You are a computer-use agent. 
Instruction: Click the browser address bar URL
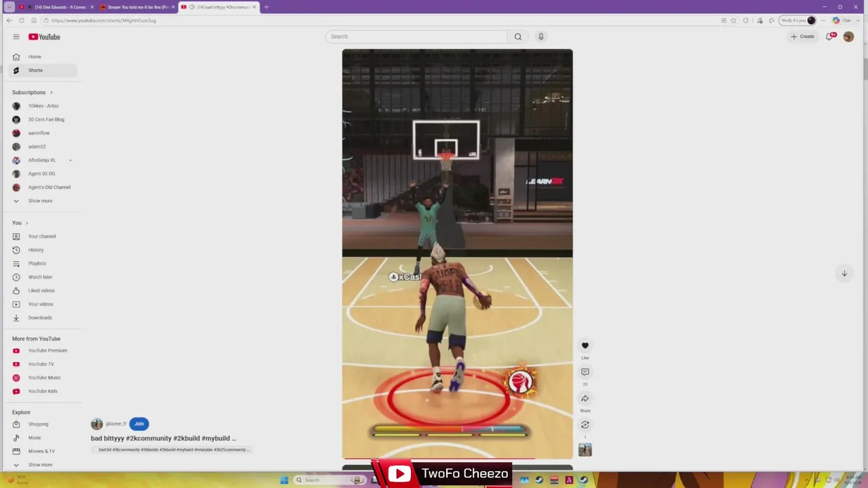coord(104,20)
